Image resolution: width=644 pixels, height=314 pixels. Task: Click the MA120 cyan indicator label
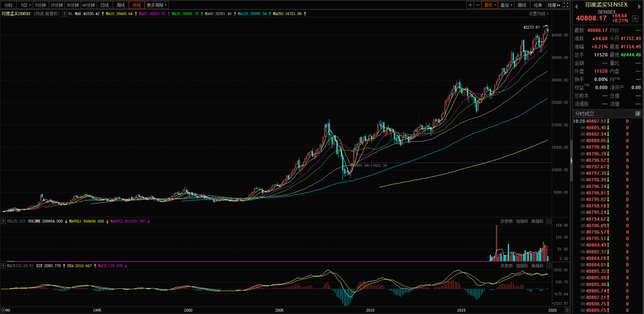tap(251, 14)
